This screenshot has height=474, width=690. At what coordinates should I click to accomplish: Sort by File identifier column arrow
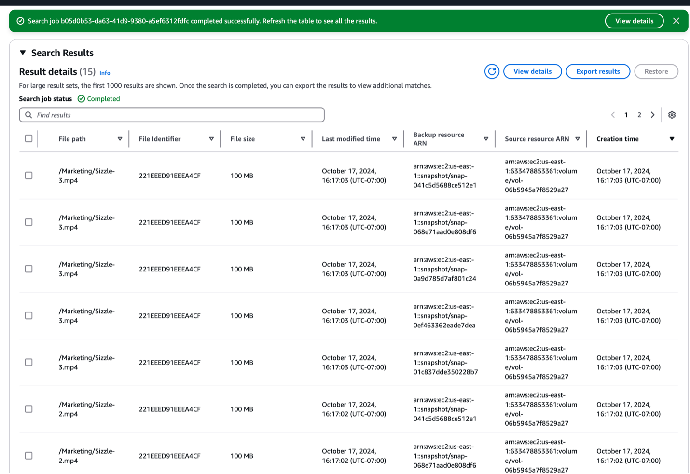tap(211, 139)
